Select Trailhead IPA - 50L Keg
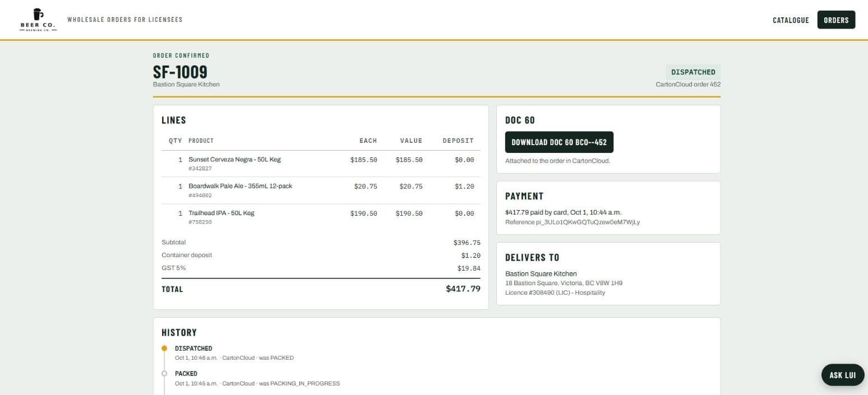This screenshot has height=395, width=868. coord(221,213)
